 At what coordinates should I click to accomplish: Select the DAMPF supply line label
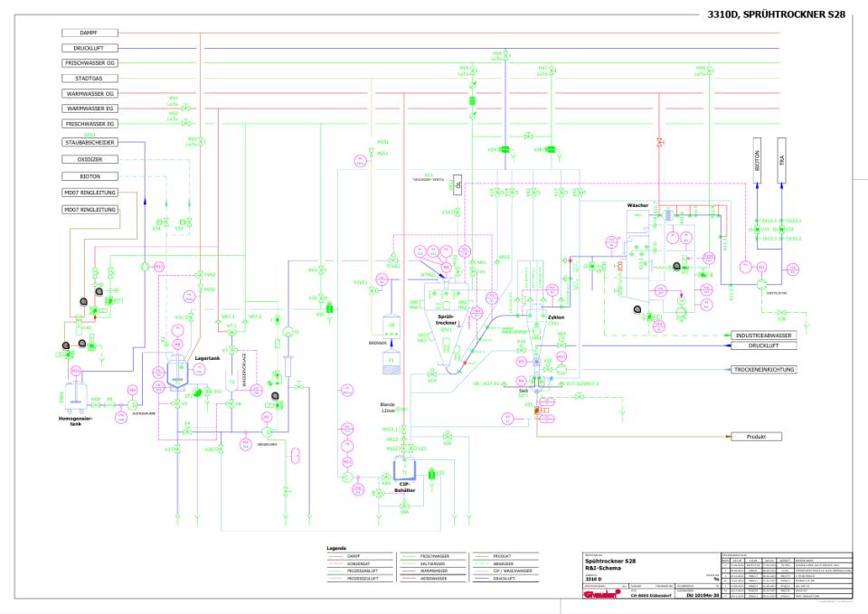click(x=90, y=33)
